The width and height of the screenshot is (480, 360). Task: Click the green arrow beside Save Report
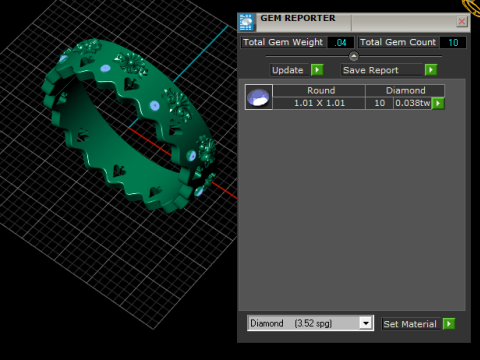(431, 70)
